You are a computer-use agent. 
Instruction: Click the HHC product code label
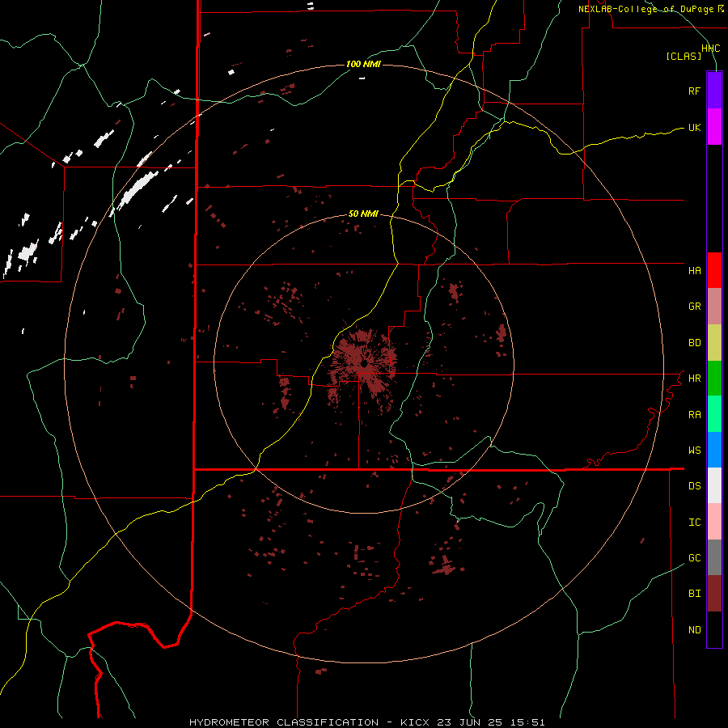[x=711, y=49]
